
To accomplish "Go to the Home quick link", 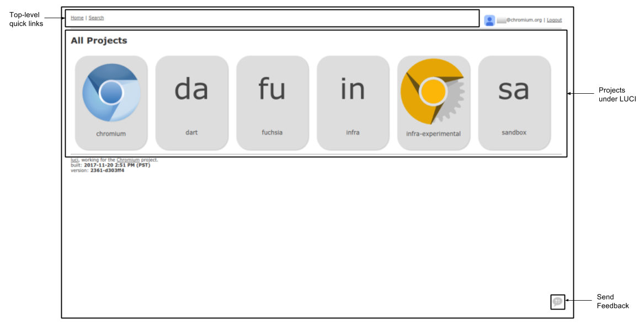I will [x=77, y=18].
